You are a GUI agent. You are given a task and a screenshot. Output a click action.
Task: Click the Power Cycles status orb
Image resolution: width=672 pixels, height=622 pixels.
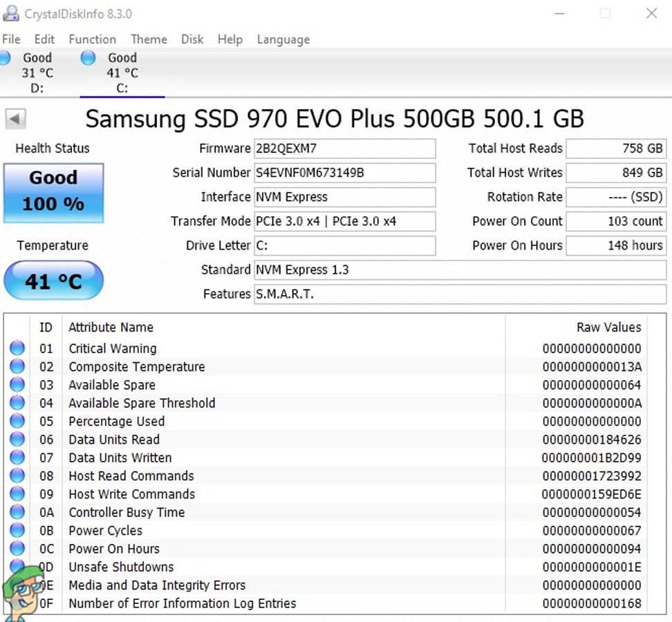[x=17, y=531]
